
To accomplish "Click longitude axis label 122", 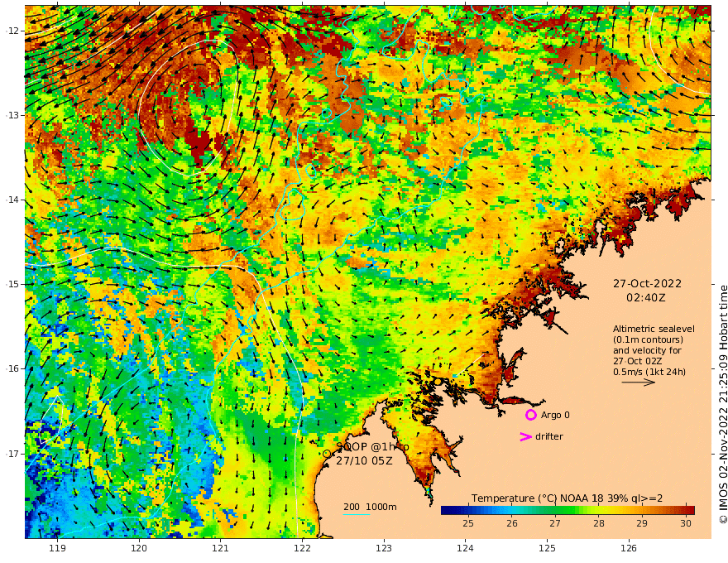I will click(302, 548).
